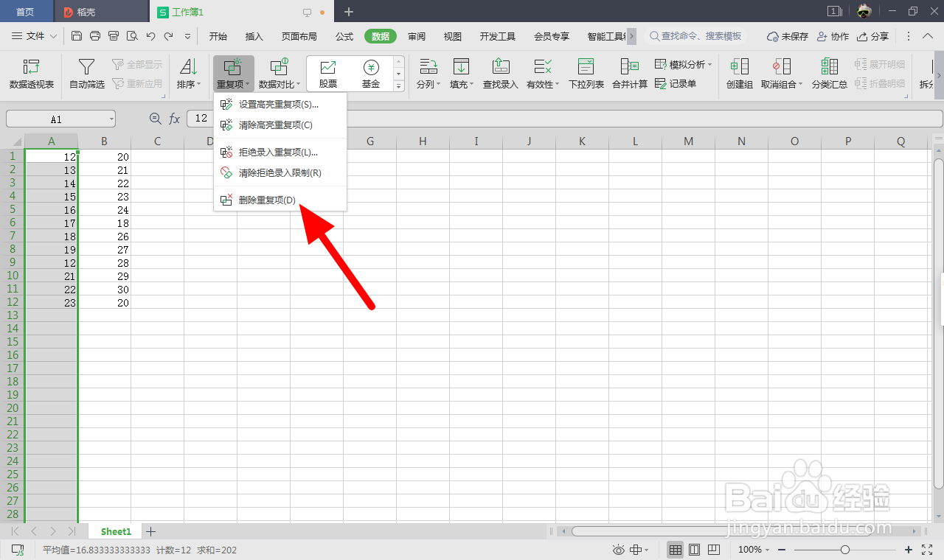Screen dimensions: 944x560
Task: Open 查找录入 lookup entry tool
Action: (501, 74)
